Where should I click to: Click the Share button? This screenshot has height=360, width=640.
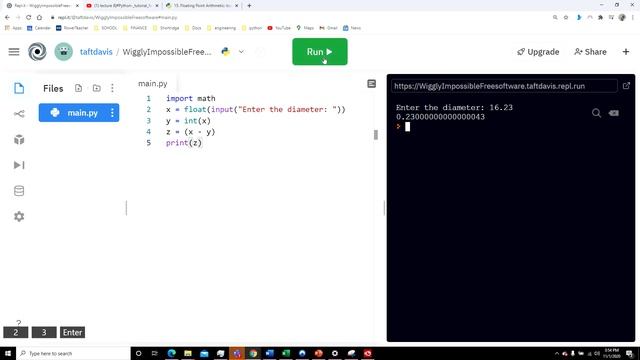tap(590, 52)
